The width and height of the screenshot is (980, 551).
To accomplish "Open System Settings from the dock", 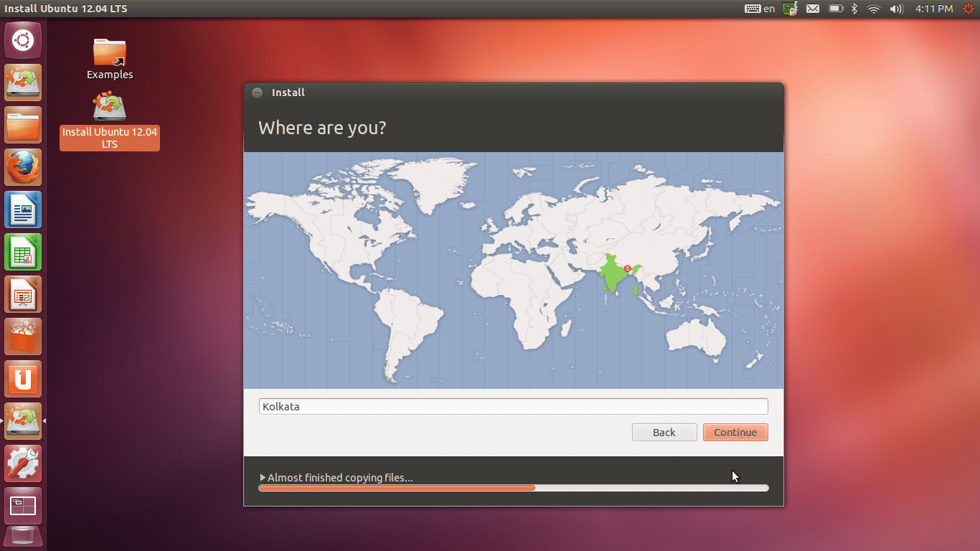I will [x=23, y=463].
